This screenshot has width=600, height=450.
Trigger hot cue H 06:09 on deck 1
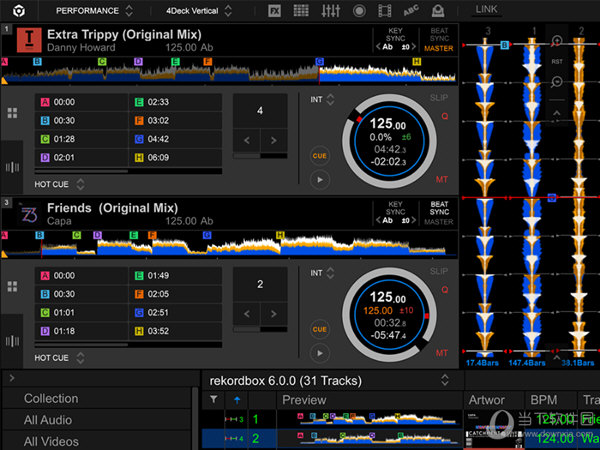coord(175,157)
